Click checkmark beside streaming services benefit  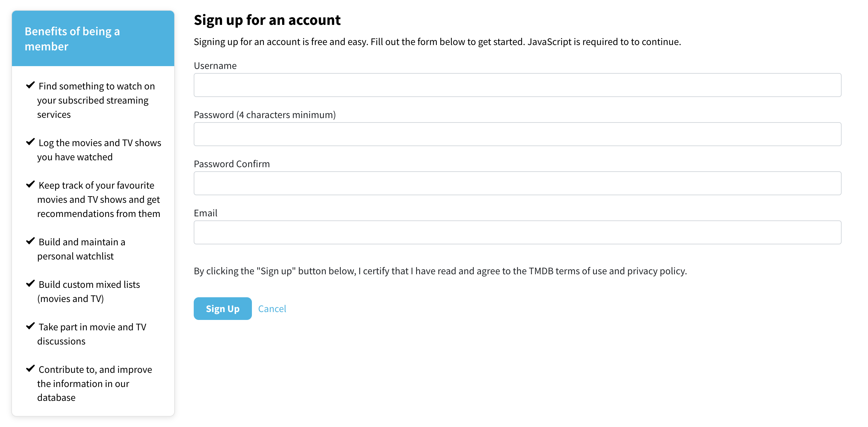(x=30, y=85)
